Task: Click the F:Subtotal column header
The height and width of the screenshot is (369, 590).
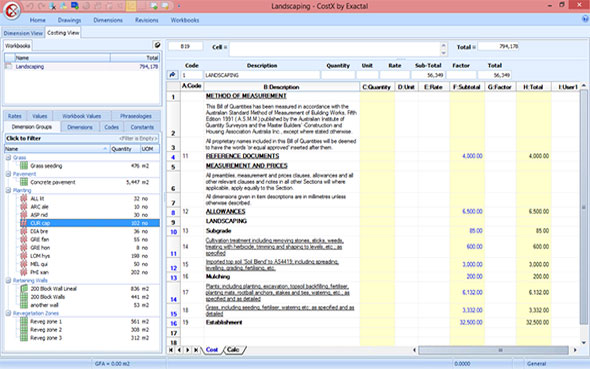Action: pyautogui.click(x=467, y=87)
